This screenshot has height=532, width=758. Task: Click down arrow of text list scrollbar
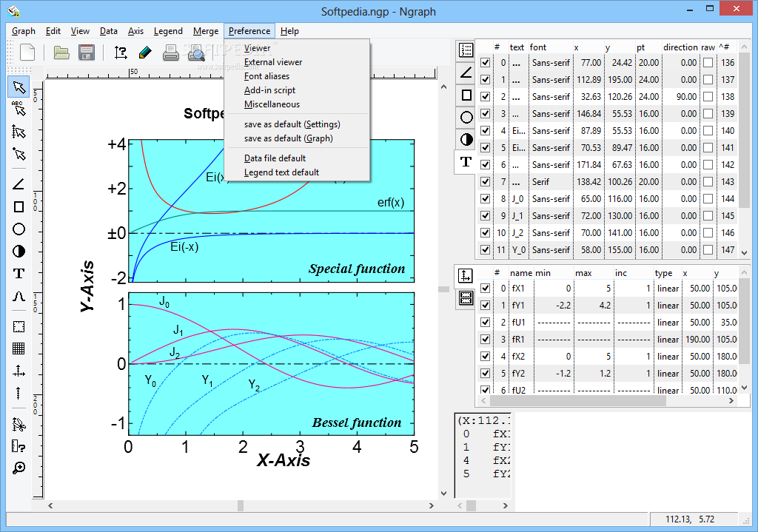(x=745, y=253)
